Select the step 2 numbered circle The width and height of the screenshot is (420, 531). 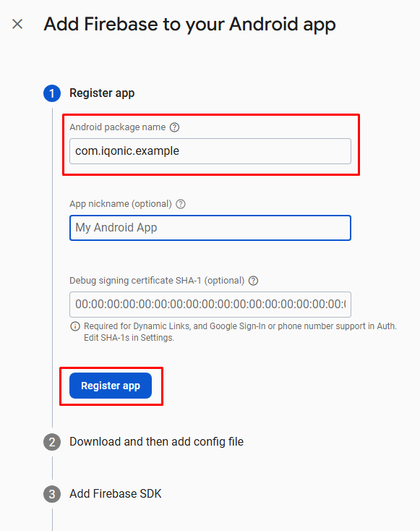point(52,442)
